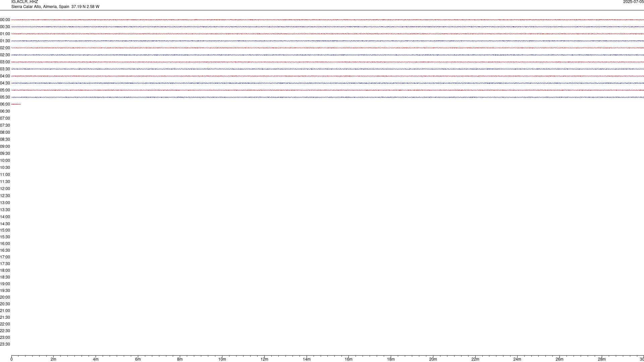Select the 15:00 time row label
Viewport: 644px width, 362px height.
click(5, 230)
